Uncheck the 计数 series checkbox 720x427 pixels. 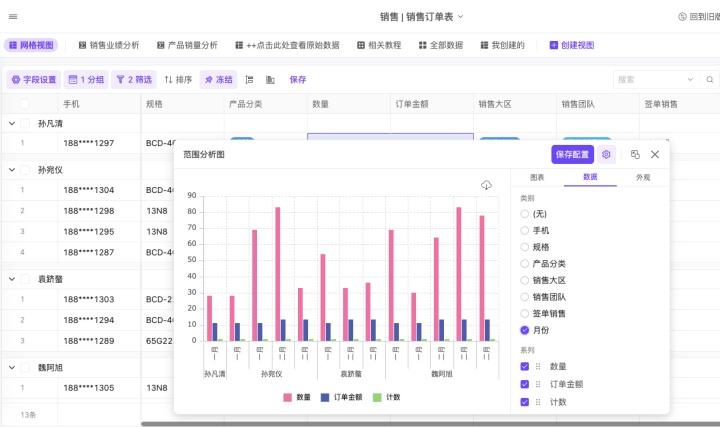526,402
